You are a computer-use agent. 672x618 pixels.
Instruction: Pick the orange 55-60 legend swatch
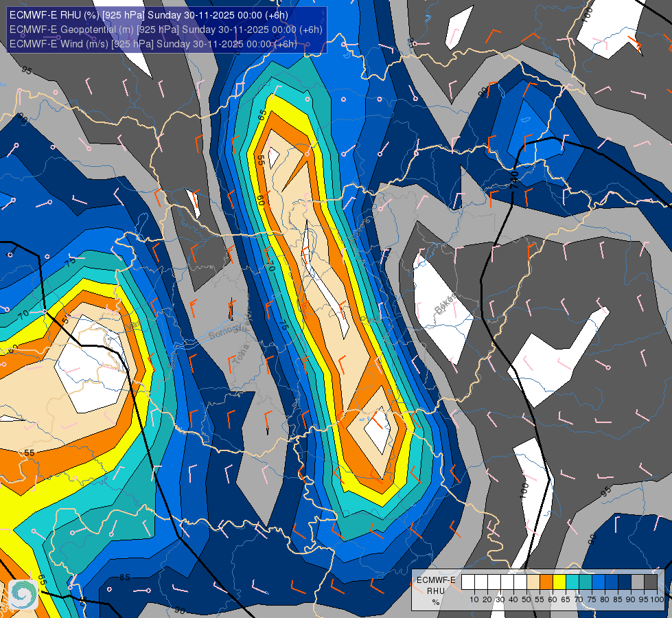point(546,582)
